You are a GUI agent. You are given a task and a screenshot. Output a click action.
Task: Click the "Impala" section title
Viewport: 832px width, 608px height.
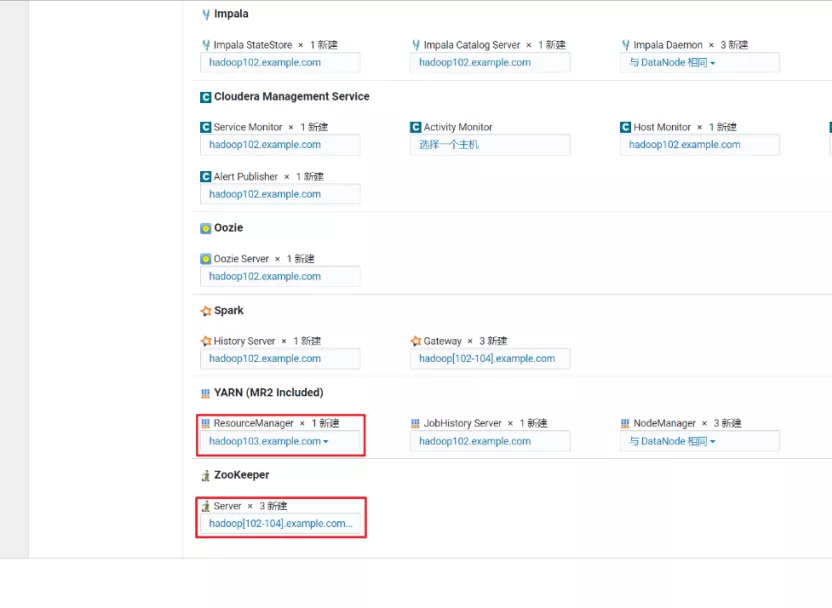(231, 14)
